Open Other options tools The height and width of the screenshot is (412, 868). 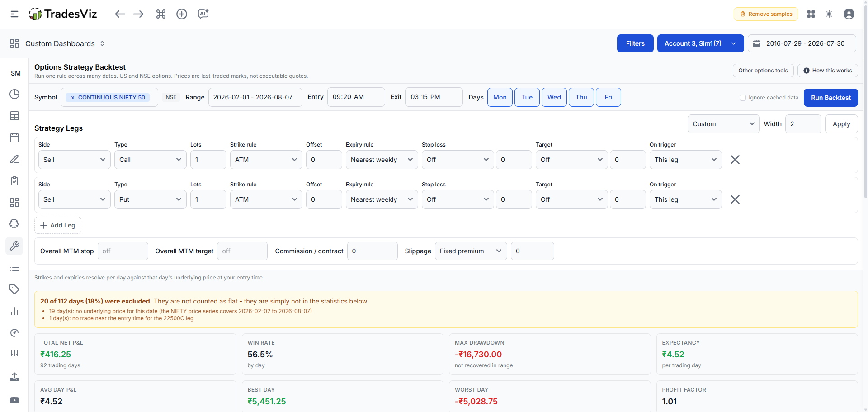coord(763,71)
